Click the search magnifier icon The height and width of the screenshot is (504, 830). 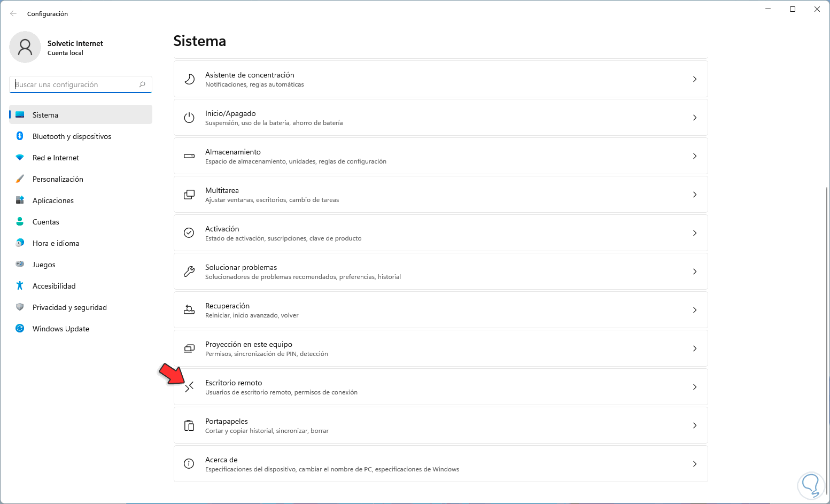[x=142, y=84]
